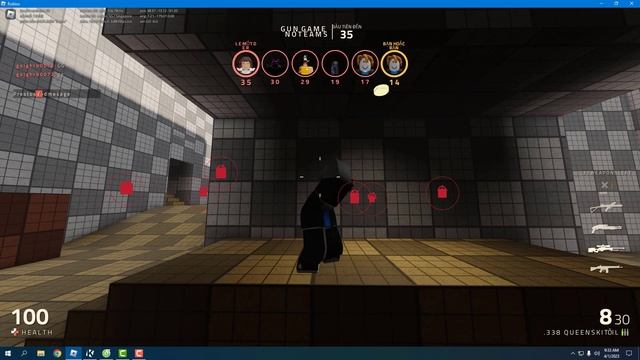
Task: Click red enemy marker inside the far-left wall circle
Action: point(127,188)
